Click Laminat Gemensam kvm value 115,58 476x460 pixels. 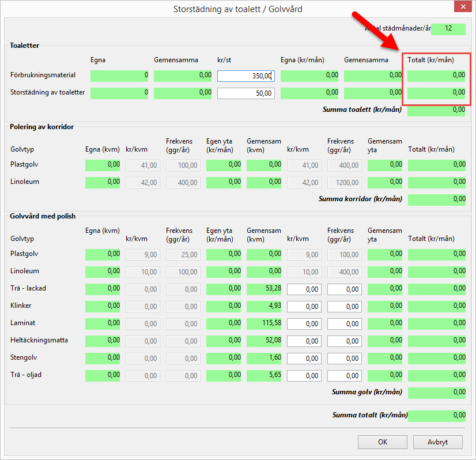(x=264, y=323)
